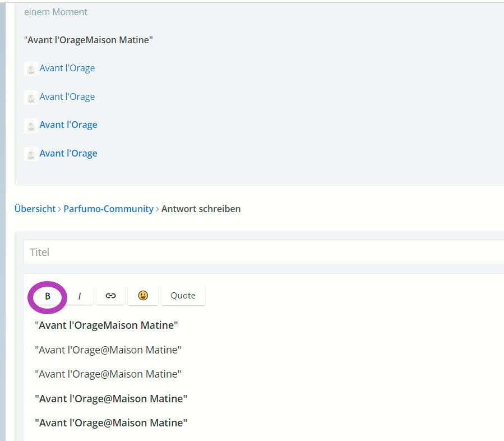Place cursor in first editor line containing "Orage@Maison"
The width and height of the screenshot is (504, 441).
[x=108, y=350]
